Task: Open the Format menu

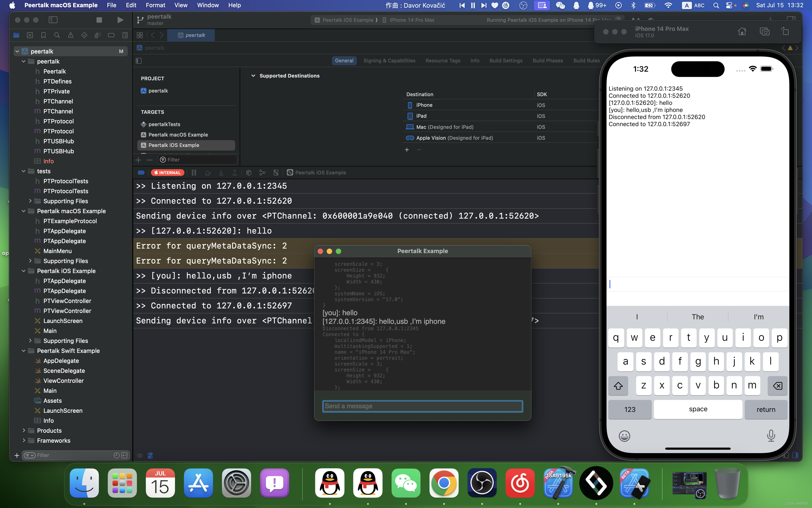Action: coord(155,5)
